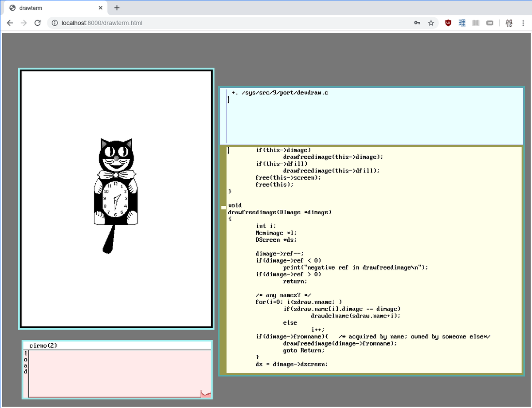Select the drawterm browser tab

click(55, 8)
